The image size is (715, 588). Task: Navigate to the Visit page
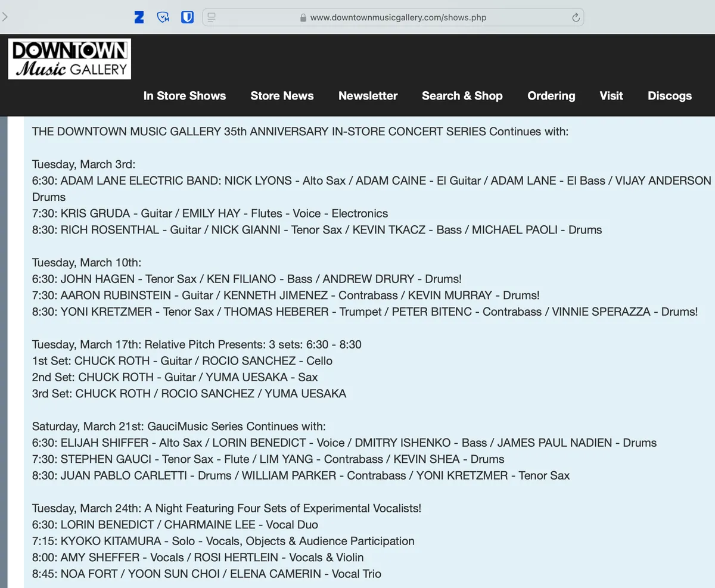pyautogui.click(x=611, y=96)
